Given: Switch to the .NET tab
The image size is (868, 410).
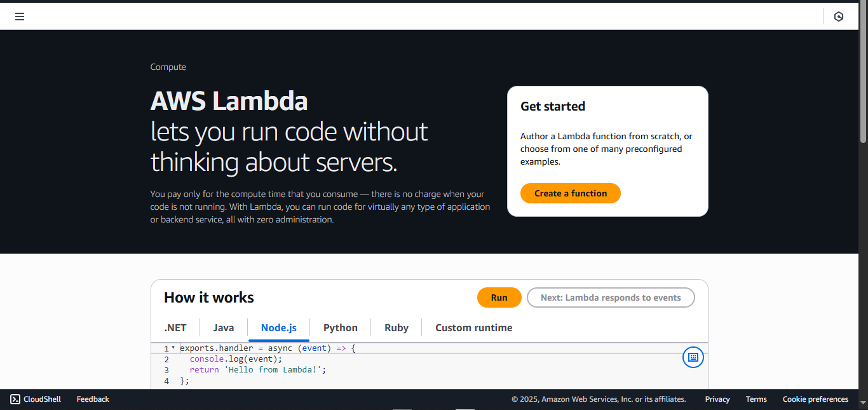Looking at the screenshot, I should tap(175, 328).
